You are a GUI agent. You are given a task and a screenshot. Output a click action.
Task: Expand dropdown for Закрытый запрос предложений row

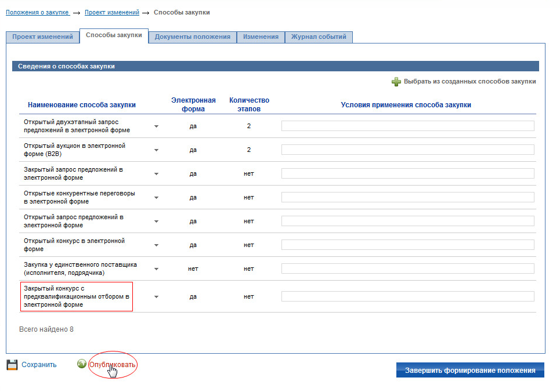[x=156, y=173]
